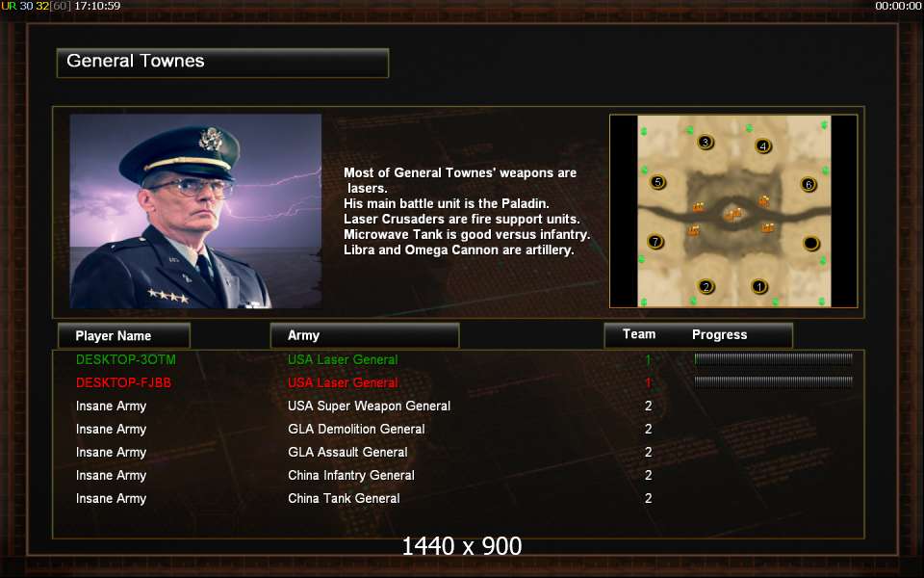Click the Player Name column header
Image resolution: width=924 pixels, height=578 pixels.
tap(124, 335)
